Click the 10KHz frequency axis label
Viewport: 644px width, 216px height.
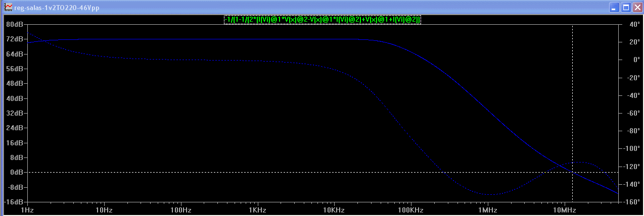coord(334,209)
